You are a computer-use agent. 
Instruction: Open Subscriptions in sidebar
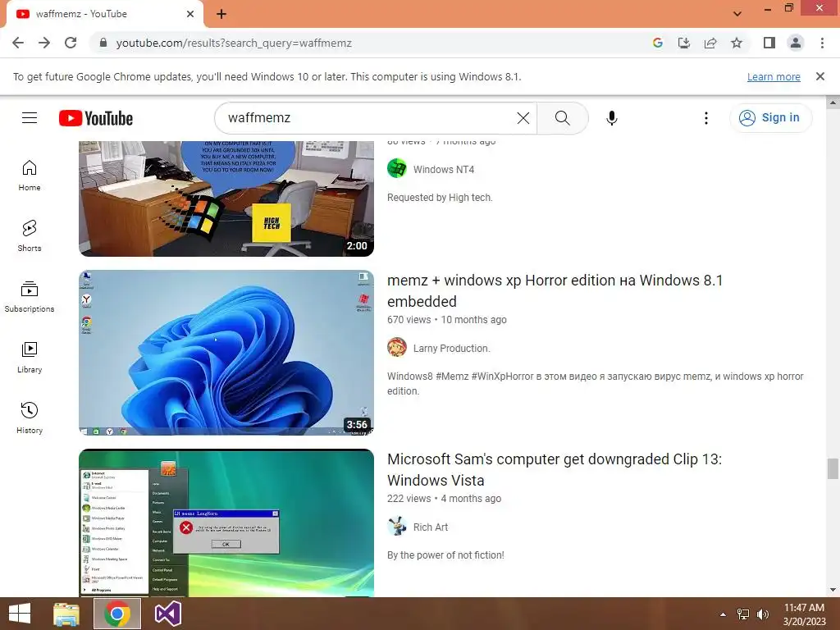(30, 297)
